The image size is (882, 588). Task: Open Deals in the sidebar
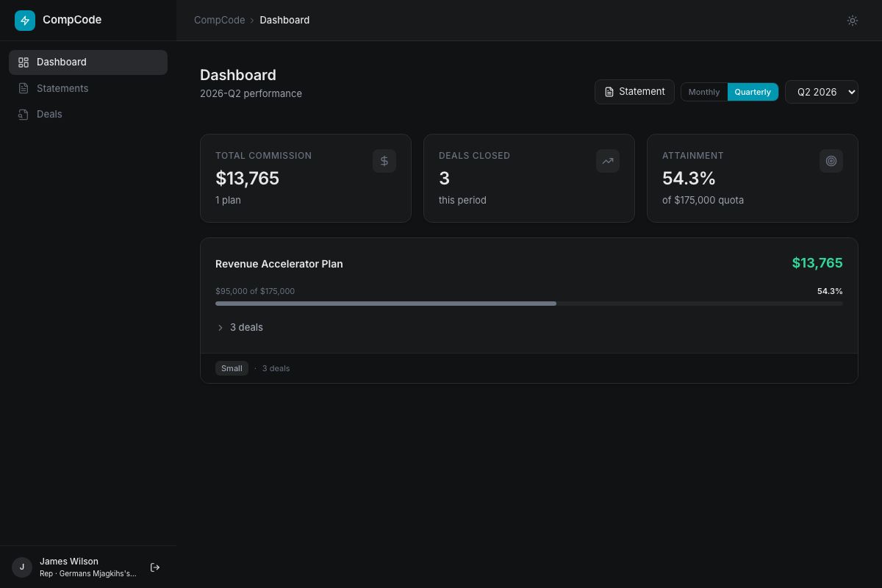point(88,114)
